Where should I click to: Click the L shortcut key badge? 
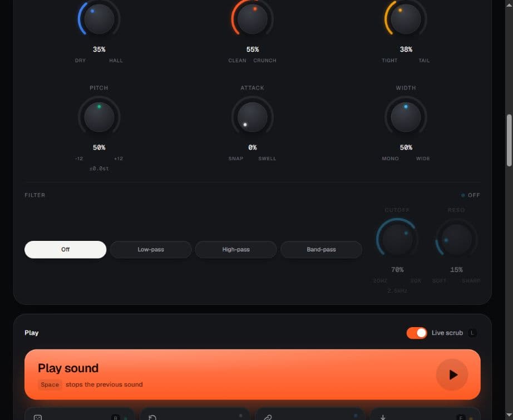click(x=472, y=333)
